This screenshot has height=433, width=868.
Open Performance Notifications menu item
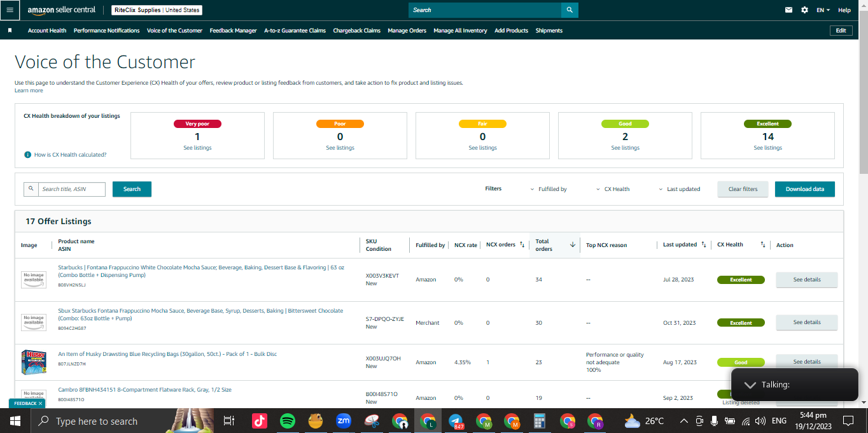tap(106, 31)
